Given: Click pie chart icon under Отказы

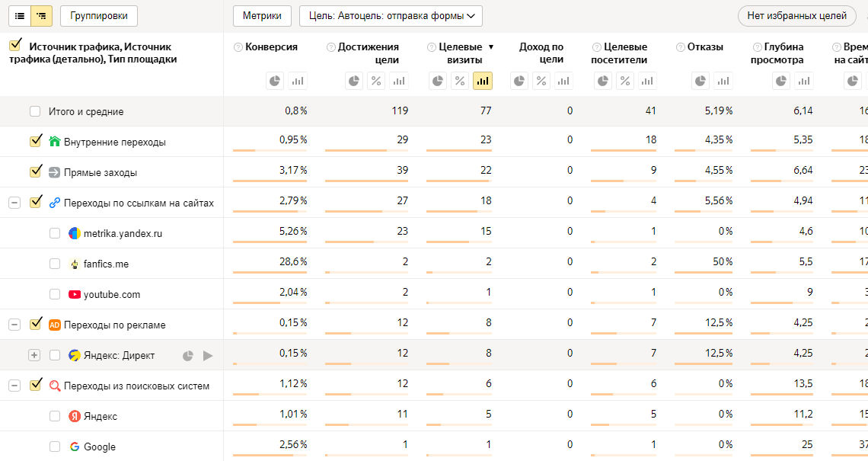Looking at the screenshot, I should click(x=700, y=81).
